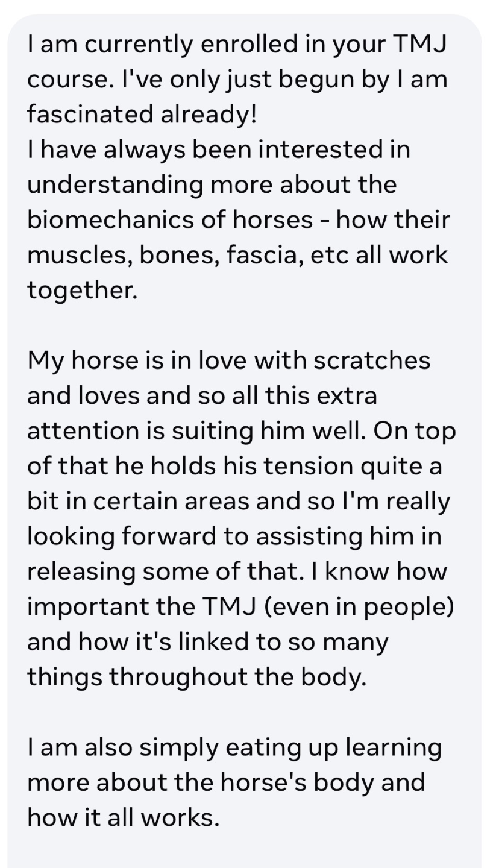
Task: Select the text 'fascinated already!'
Action: (142, 114)
